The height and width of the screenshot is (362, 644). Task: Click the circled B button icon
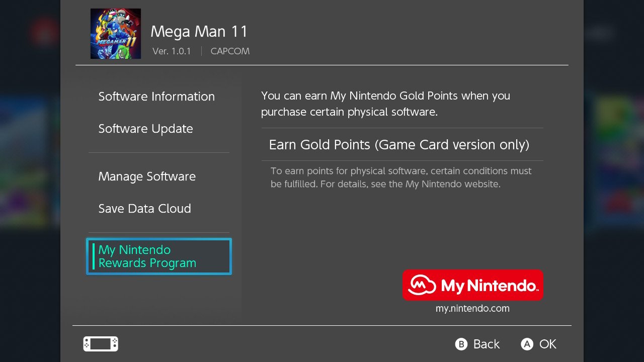tap(461, 344)
